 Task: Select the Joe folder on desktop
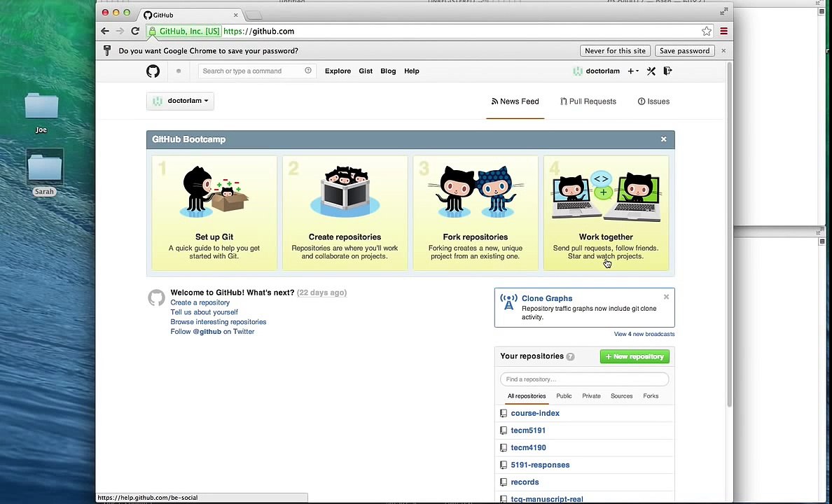pos(41,113)
